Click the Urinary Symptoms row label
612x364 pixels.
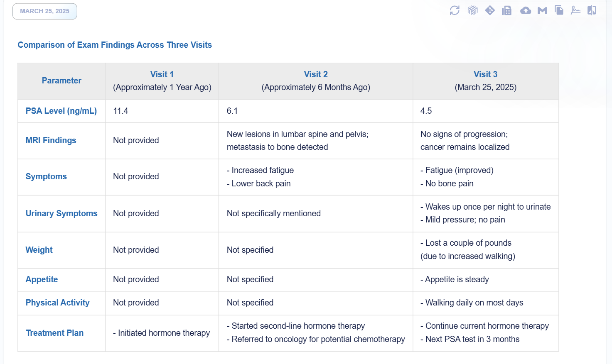pyautogui.click(x=61, y=213)
